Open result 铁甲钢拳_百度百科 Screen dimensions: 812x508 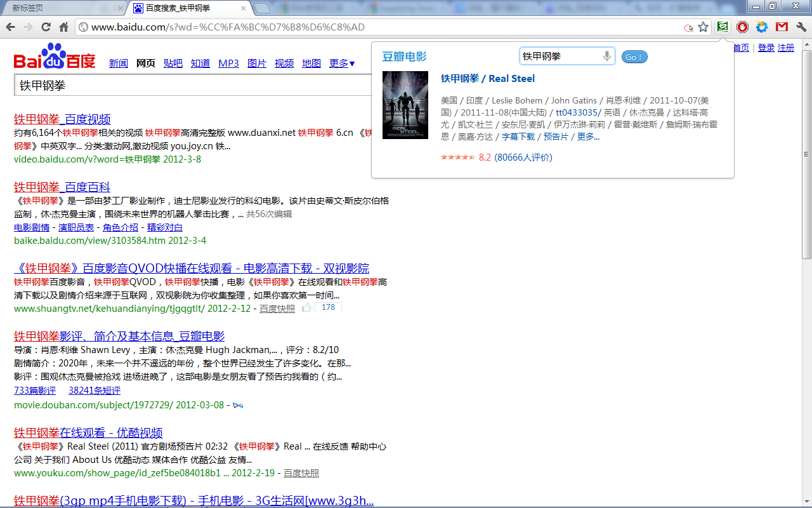click(62, 187)
